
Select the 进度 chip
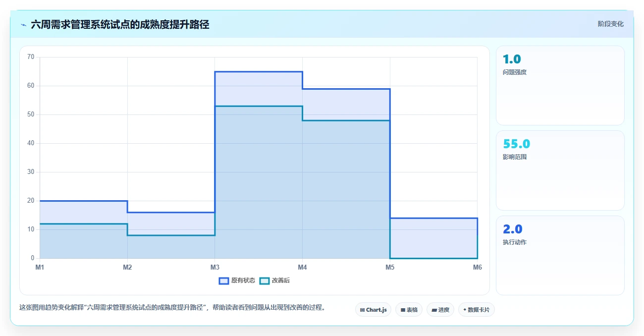pyautogui.click(x=440, y=310)
